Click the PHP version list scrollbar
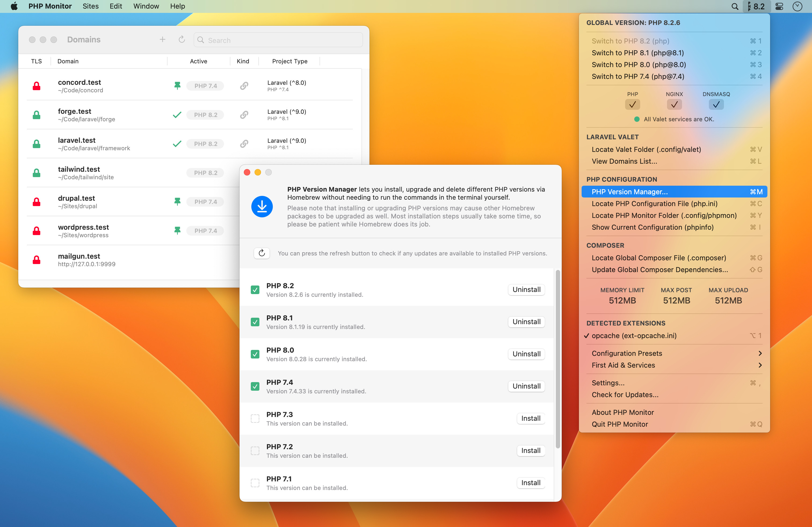812x527 pixels. 558,359
